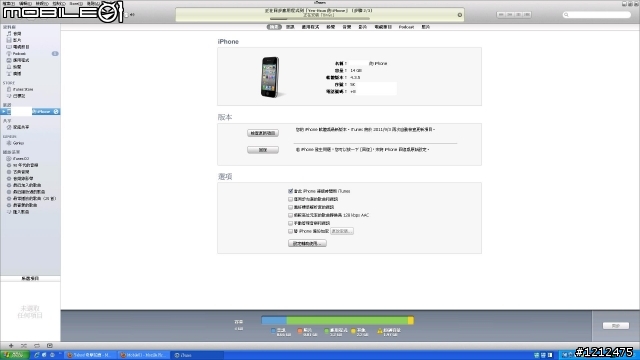Eject the iPhone from the sidebar
The image size is (640, 360).
[56, 111]
